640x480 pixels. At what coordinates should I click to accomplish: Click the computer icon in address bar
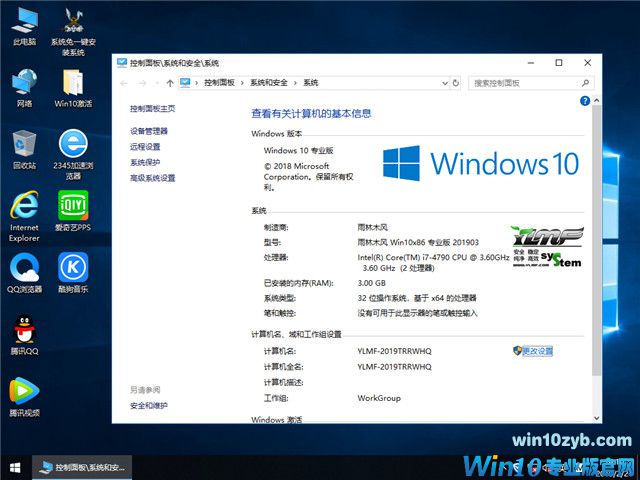coord(185,83)
